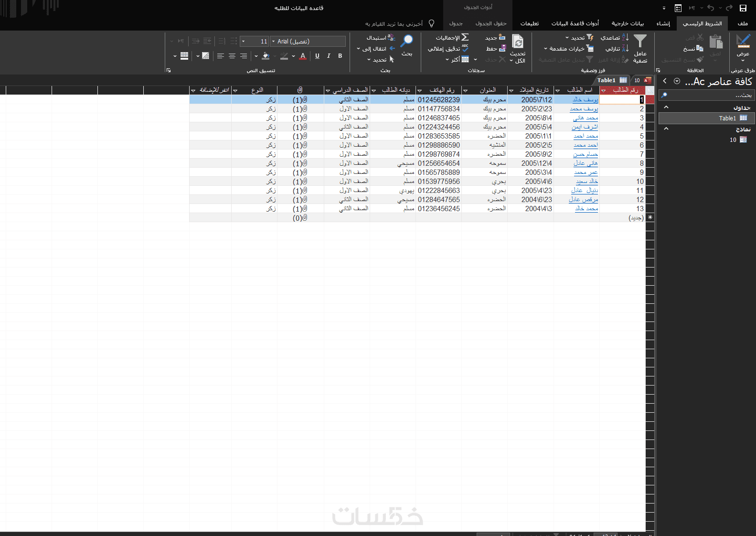Open خيارات متقدمة advanced filter options

pos(569,49)
